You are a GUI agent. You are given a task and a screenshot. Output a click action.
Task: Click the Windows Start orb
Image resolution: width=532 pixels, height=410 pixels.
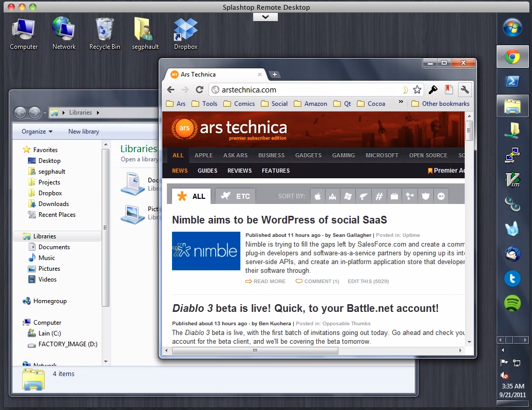tap(512, 28)
